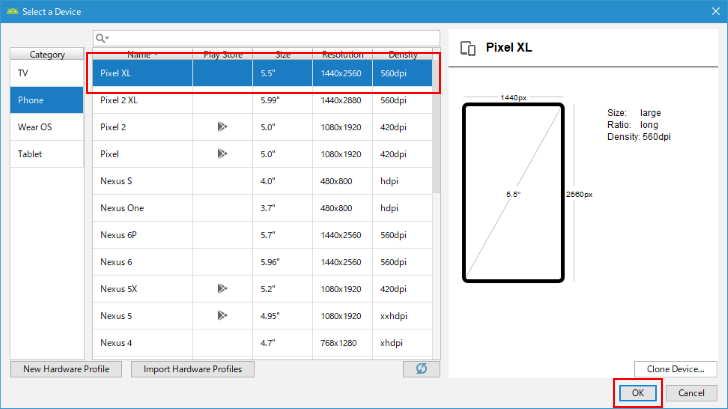Viewport: 728px width, 409px height.
Task: Select the TV category
Action: tap(46, 73)
